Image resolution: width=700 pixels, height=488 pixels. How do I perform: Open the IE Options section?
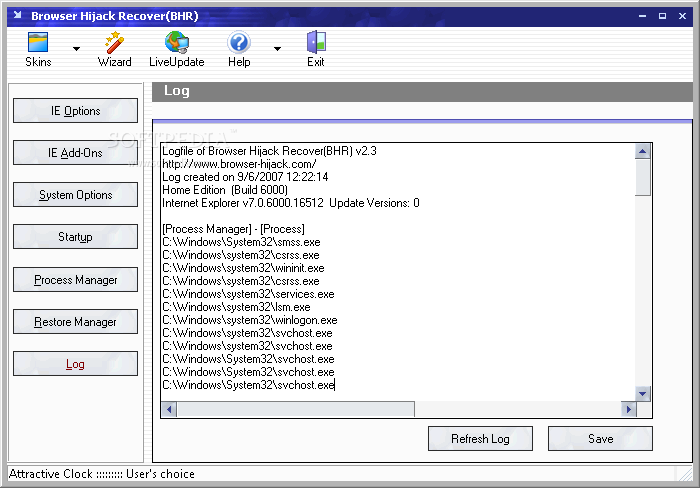(75, 111)
